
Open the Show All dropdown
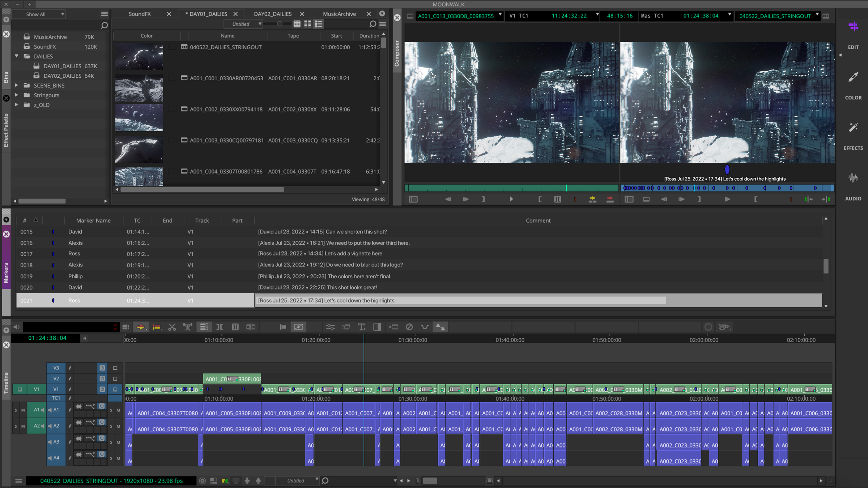tap(39, 14)
